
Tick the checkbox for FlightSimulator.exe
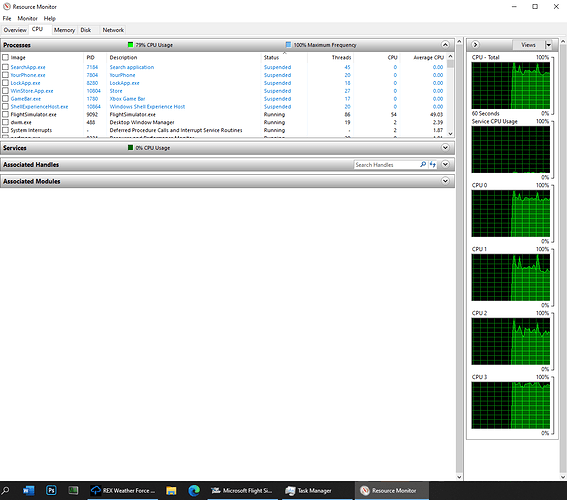[x=5, y=114]
